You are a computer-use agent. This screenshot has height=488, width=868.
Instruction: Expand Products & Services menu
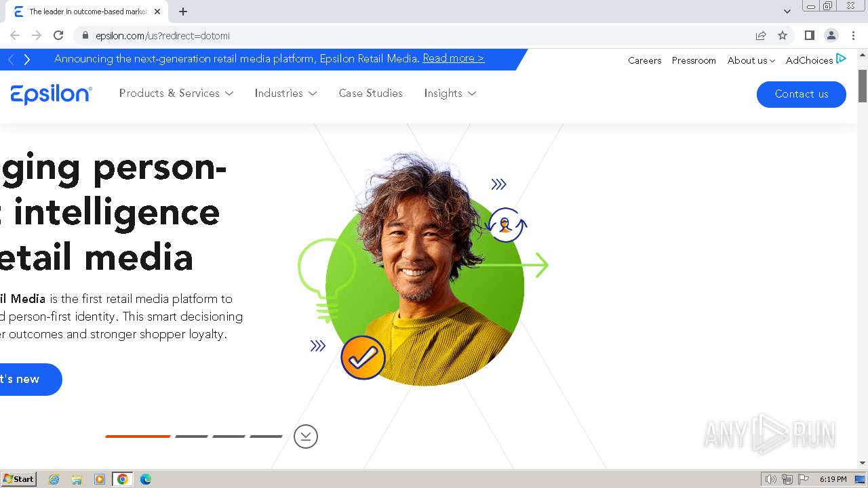pyautogui.click(x=176, y=94)
